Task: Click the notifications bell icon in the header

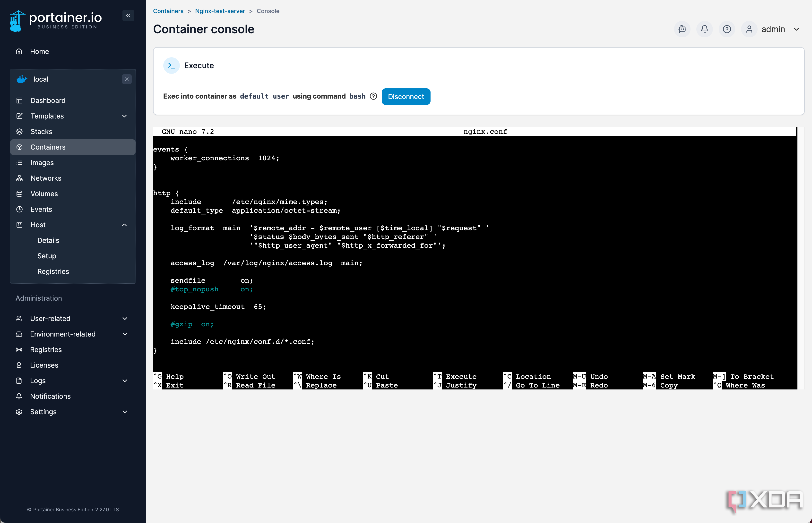Action: [x=704, y=29]
